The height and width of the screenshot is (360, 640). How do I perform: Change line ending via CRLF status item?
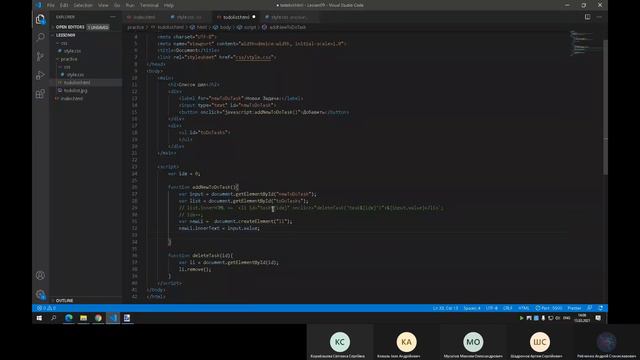pyautogui.click(x=508, y=308)
